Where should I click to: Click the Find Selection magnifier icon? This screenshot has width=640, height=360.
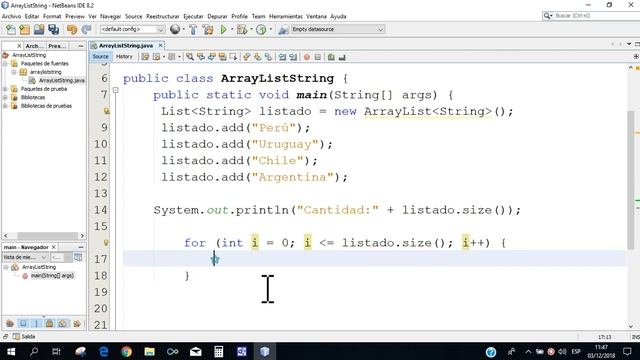click(x=190, y=57)
